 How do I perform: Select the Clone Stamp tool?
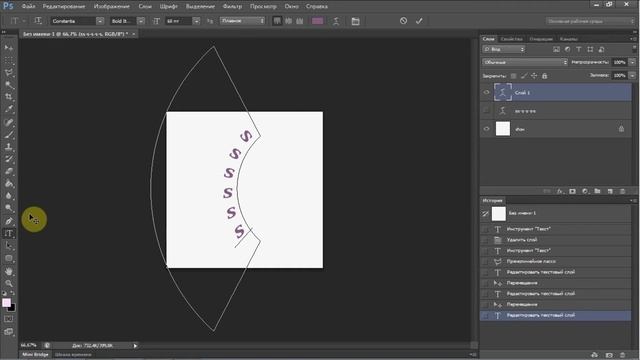[9, 147]
